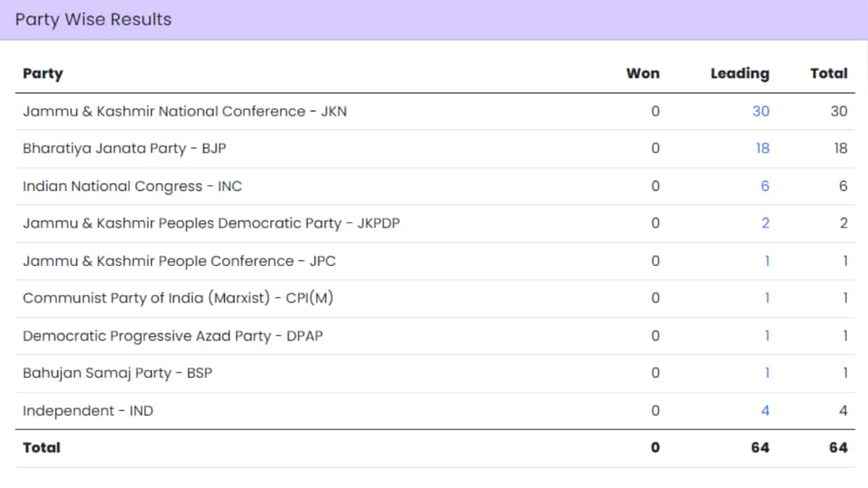Select the Total label in bottom row
Image resolution: width=868 pixels, height=488 pixels.
click(41, 448)
